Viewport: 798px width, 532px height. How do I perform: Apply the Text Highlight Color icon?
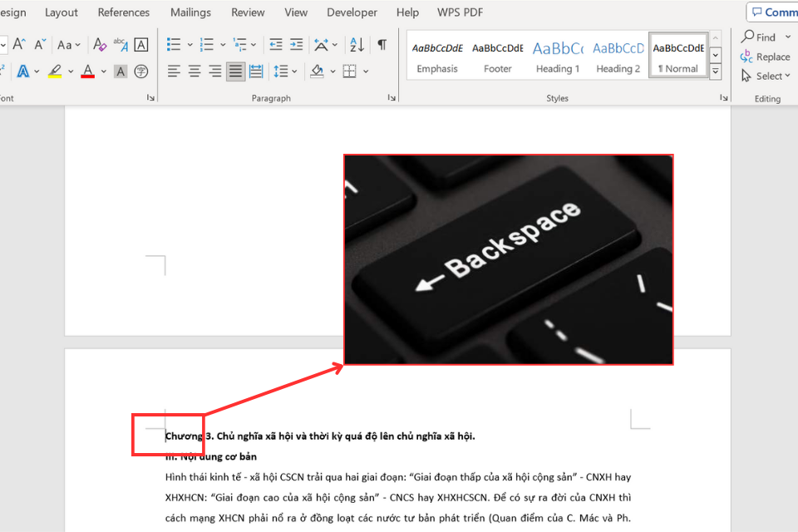click(56, 71)
